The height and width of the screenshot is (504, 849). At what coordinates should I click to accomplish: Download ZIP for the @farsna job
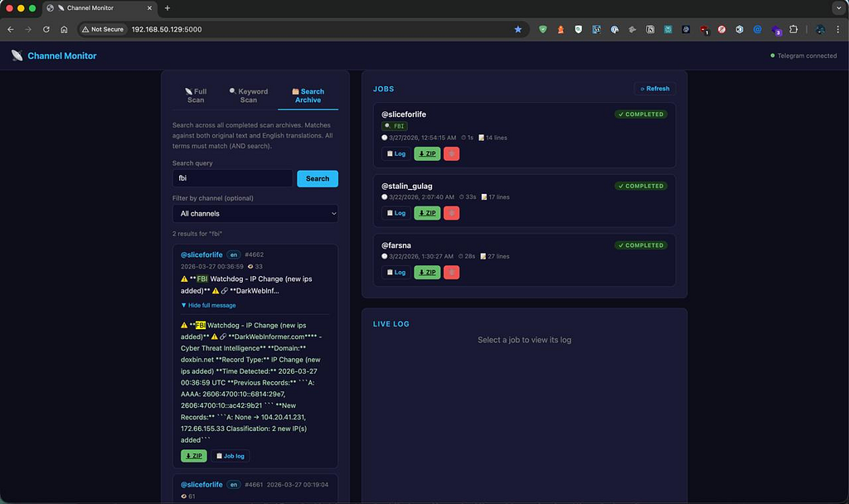pyautogui.click(x=427, y=272)
